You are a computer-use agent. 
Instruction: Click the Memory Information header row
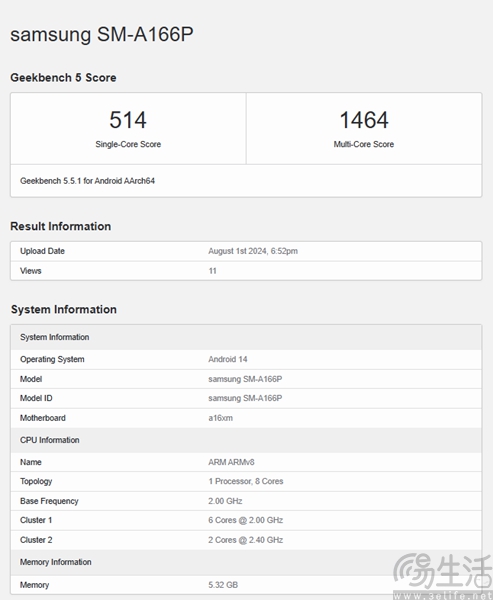tap(246, 562)
